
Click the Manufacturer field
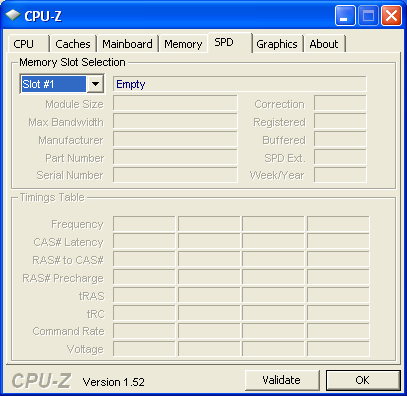(175, 139)
